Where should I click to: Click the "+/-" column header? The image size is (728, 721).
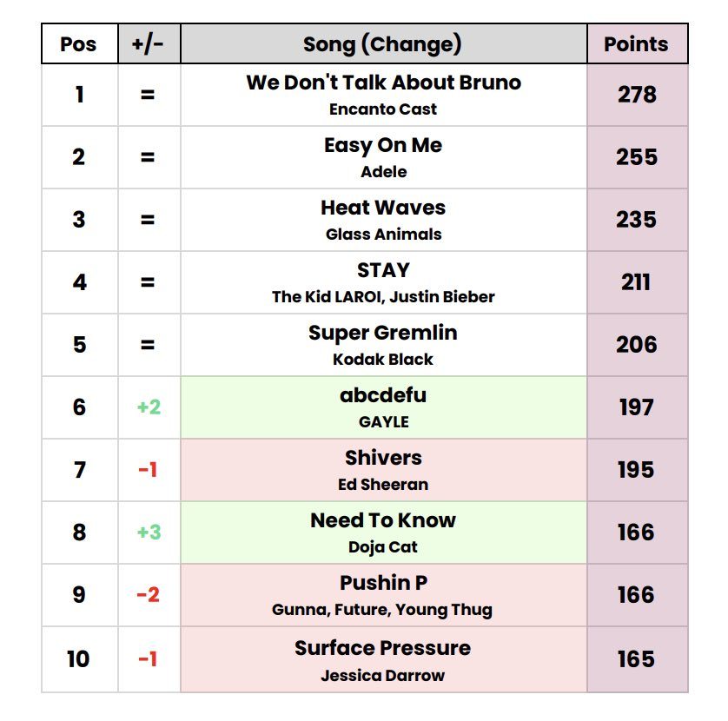coord(149,44)
